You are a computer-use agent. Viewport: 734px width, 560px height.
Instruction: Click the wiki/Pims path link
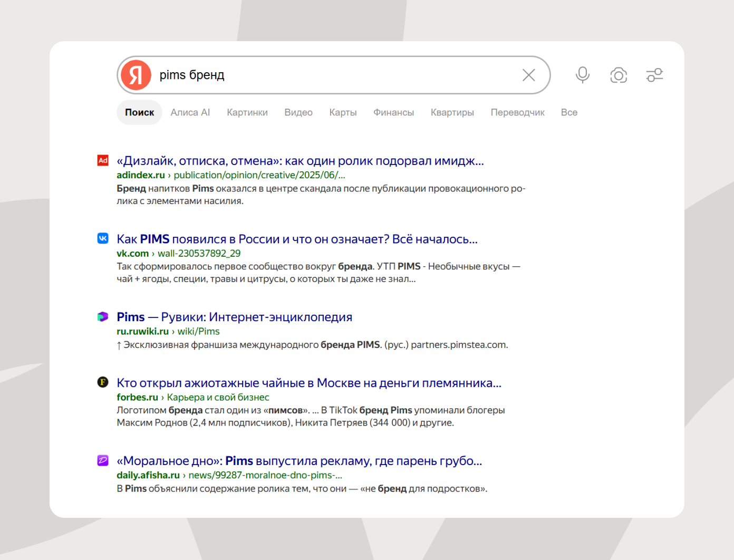point(198,332)
